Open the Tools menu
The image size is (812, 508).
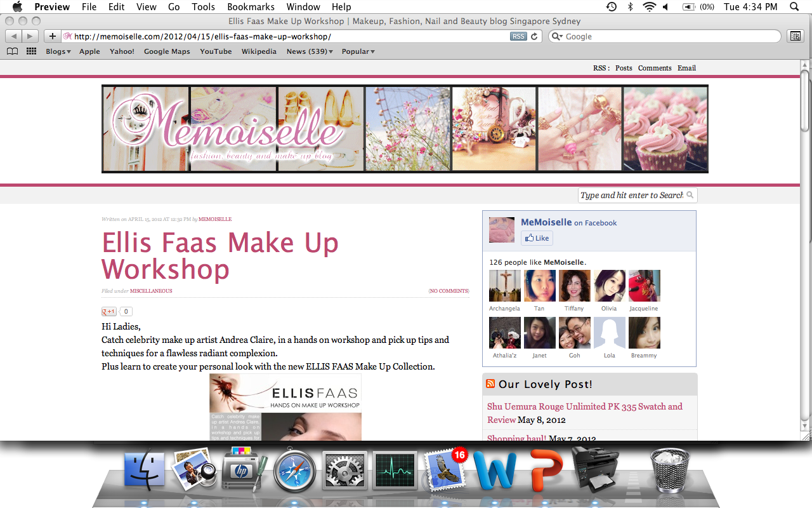point(204,7)
